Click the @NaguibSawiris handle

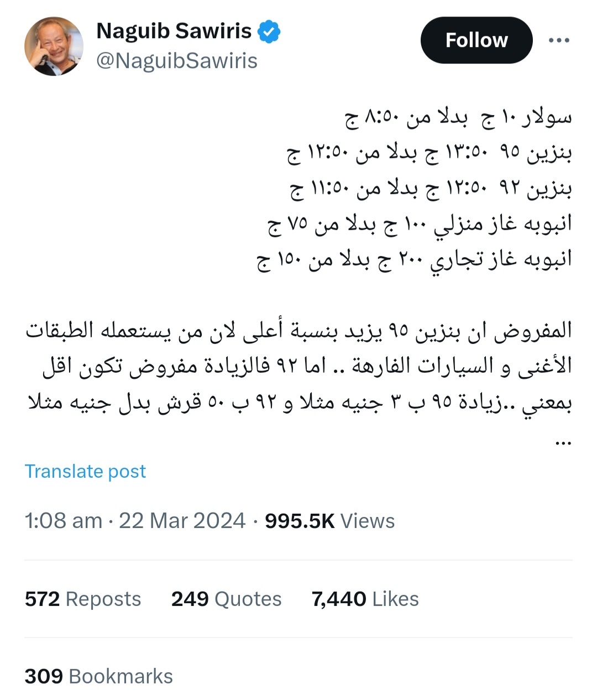tap(177, 61)
